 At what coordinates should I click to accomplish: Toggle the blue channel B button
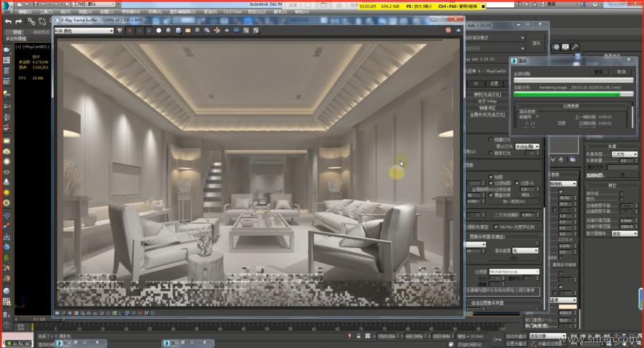click(149, 30)
